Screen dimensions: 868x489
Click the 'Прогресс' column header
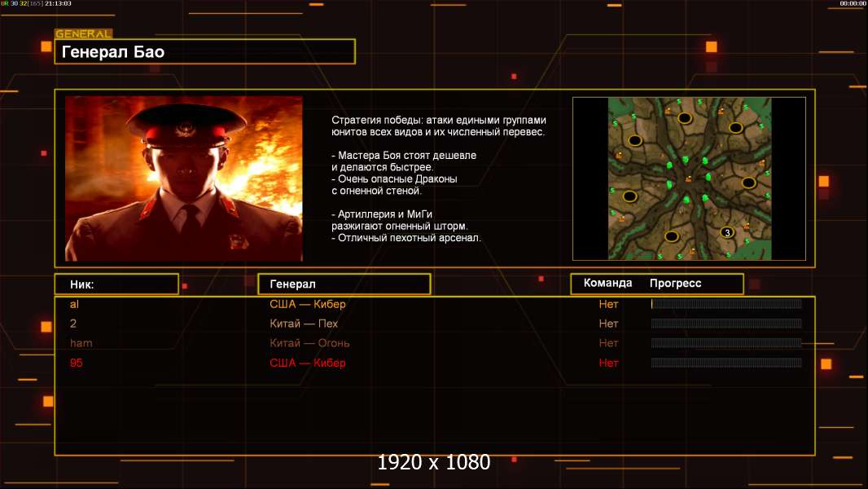[675, 283]
